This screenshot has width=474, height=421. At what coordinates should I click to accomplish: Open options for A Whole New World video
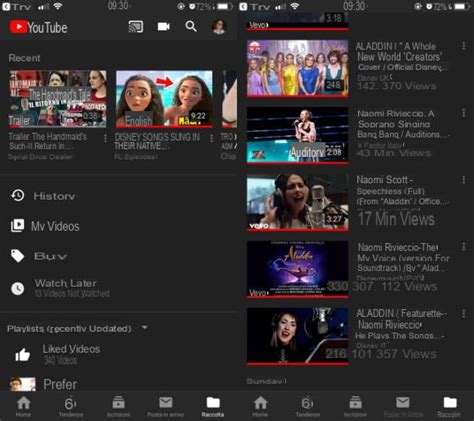(x=464, y=46)
